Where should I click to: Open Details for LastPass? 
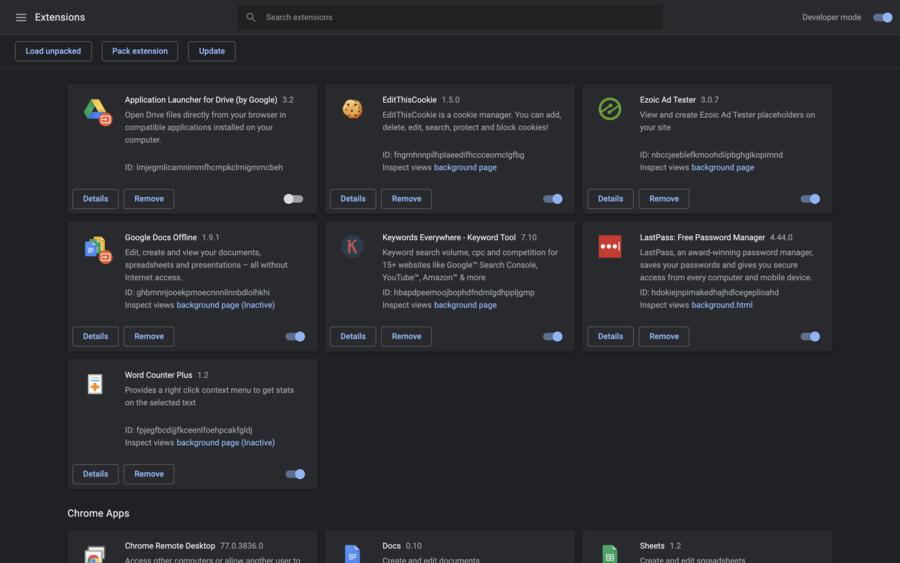(610, 336)
